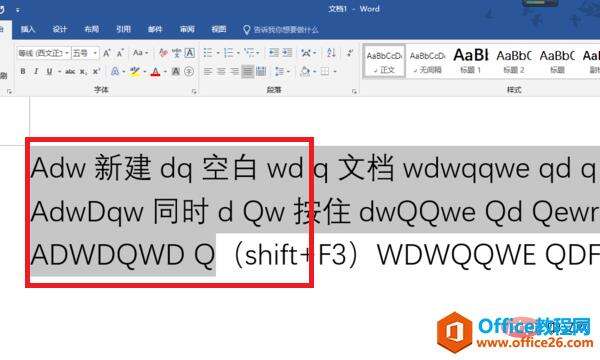The height and width of the screenshot is (360, 600).
Task: Open the font name combo box
Action: click(x=43, y=53)
